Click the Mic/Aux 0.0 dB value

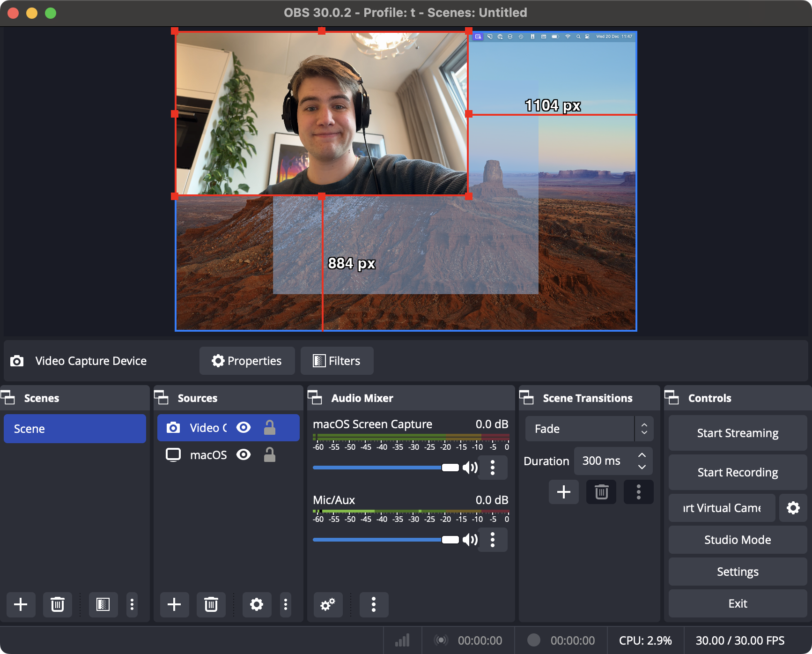click(x=492, y=500)
